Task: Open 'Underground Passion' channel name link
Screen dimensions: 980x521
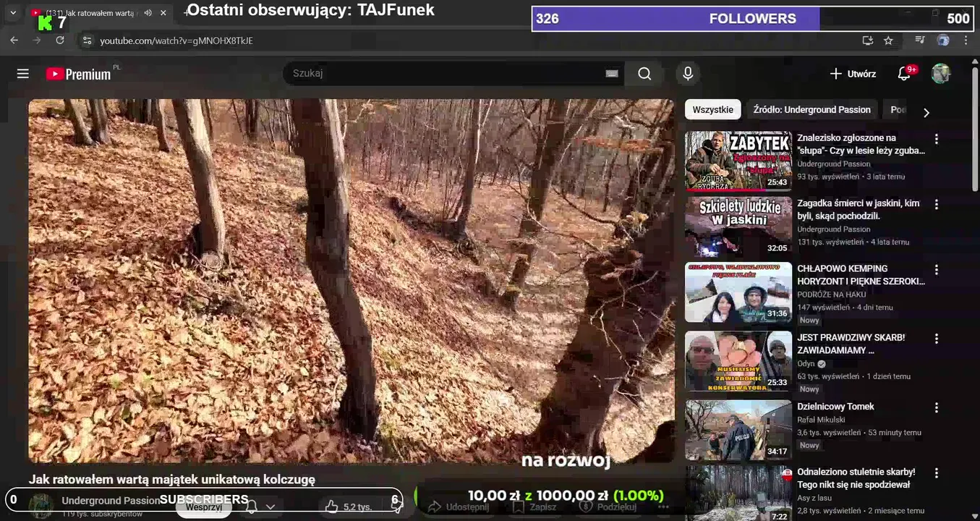Action: (111, 500)
